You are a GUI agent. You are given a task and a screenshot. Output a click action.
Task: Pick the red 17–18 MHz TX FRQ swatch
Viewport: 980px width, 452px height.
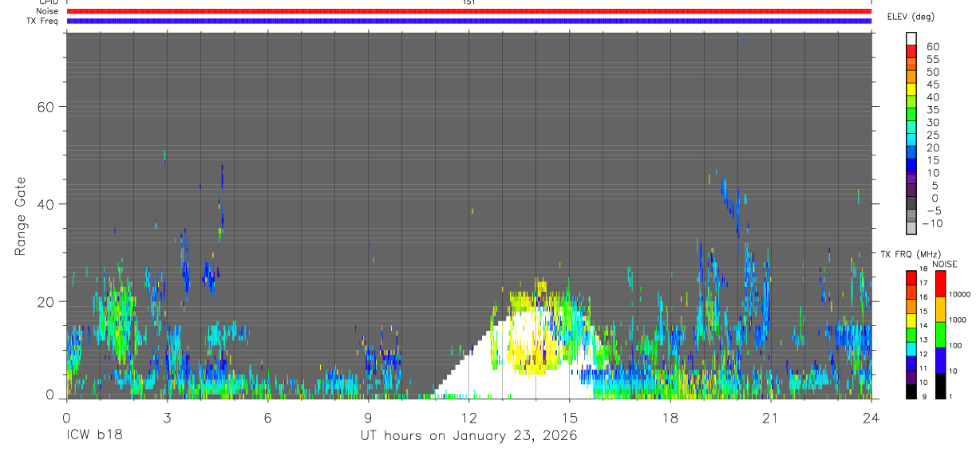click(x=911, y=278)
